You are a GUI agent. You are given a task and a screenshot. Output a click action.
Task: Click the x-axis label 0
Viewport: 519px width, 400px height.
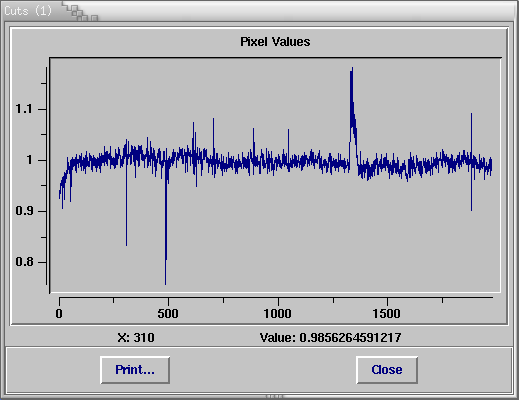59,314
